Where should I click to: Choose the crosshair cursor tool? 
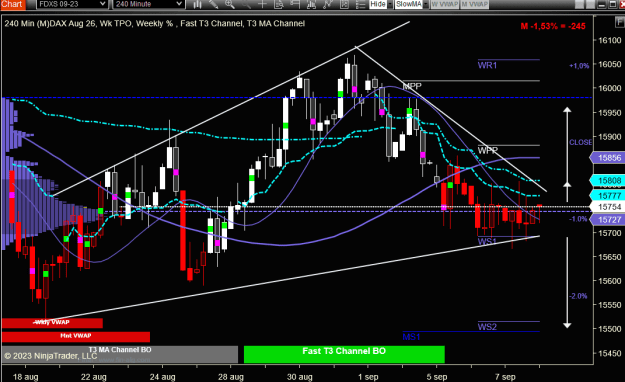click(262, 4)
